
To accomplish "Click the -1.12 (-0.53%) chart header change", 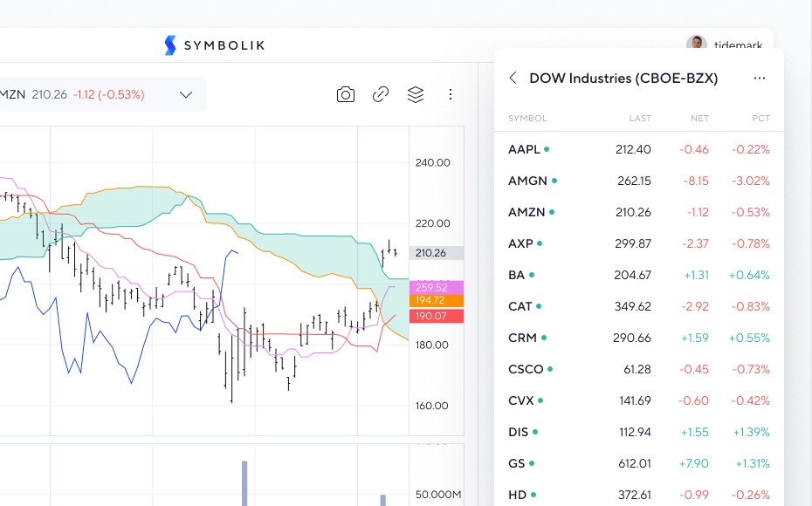I will click(x=109, y=95).
